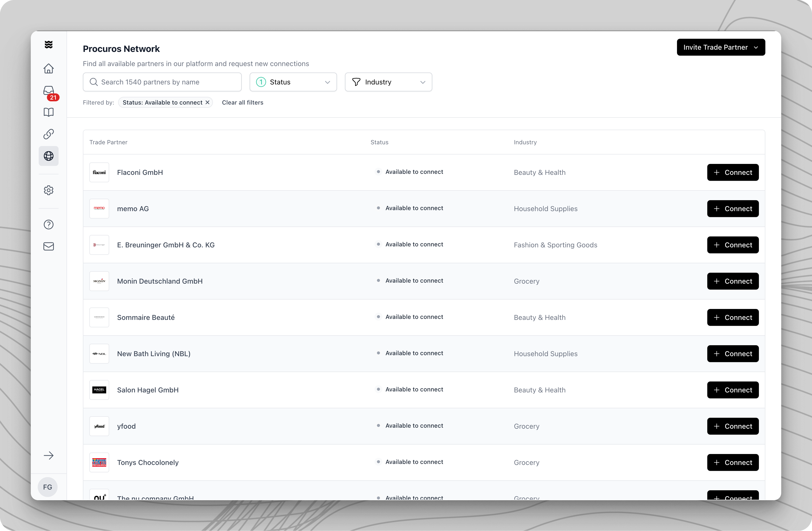The height and width of the screenshot is (531, 812).
Task: Open the link connections icon
Action: 48,134
